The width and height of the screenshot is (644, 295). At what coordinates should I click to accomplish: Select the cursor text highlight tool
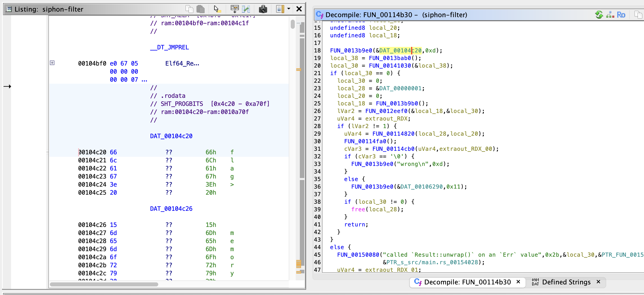click(217, 9)
